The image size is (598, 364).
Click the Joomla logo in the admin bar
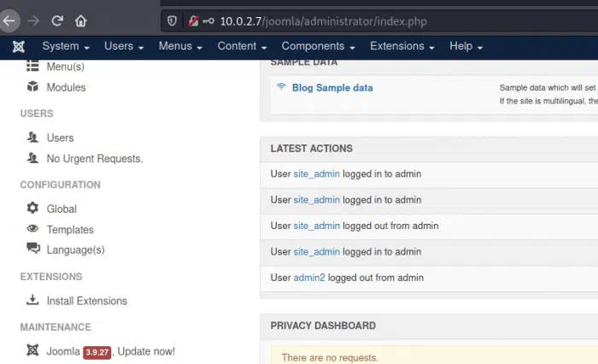[18, 46]
